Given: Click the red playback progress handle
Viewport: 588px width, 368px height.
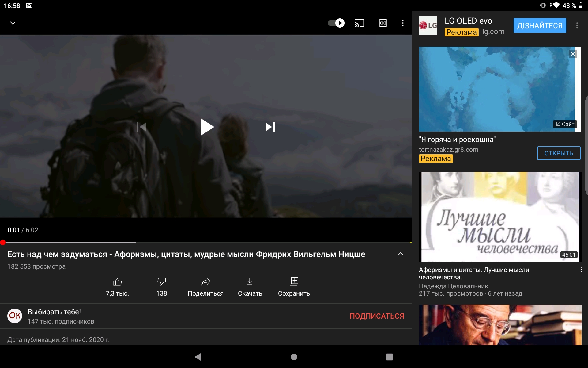Looking at the screenshot, I should 3,243.
